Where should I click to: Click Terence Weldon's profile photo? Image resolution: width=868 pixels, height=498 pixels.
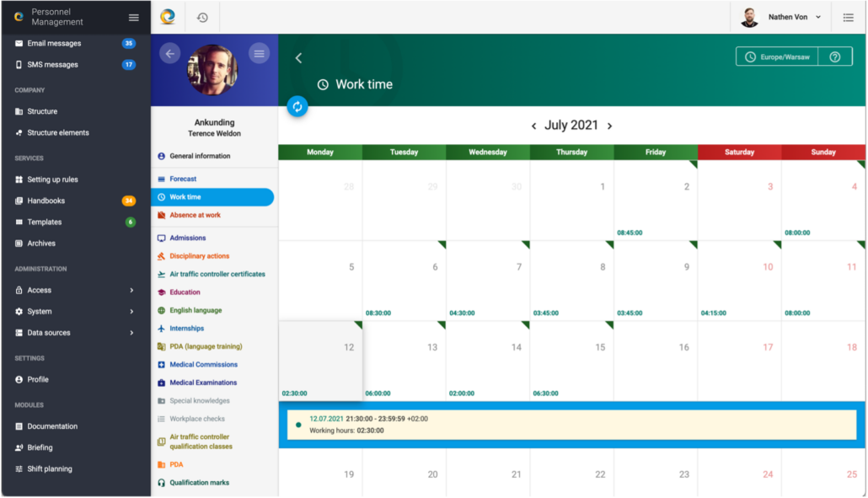212,70
